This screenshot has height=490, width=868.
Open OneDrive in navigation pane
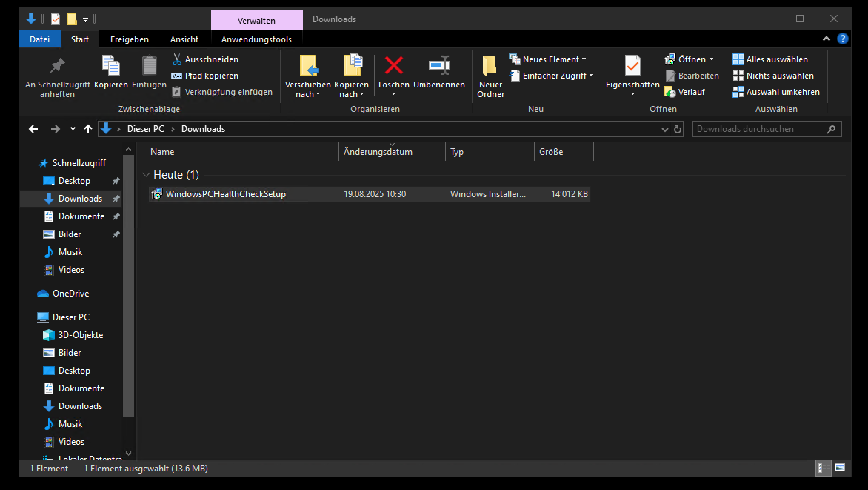tap(63, 294)
